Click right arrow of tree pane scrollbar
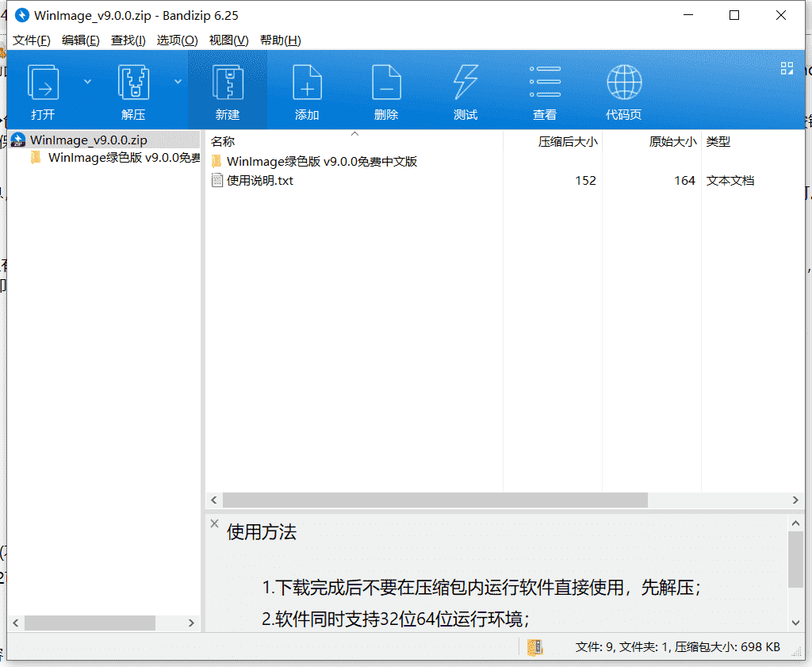The width and height of the screenshot is (812, 667). [x=191, y=623]
